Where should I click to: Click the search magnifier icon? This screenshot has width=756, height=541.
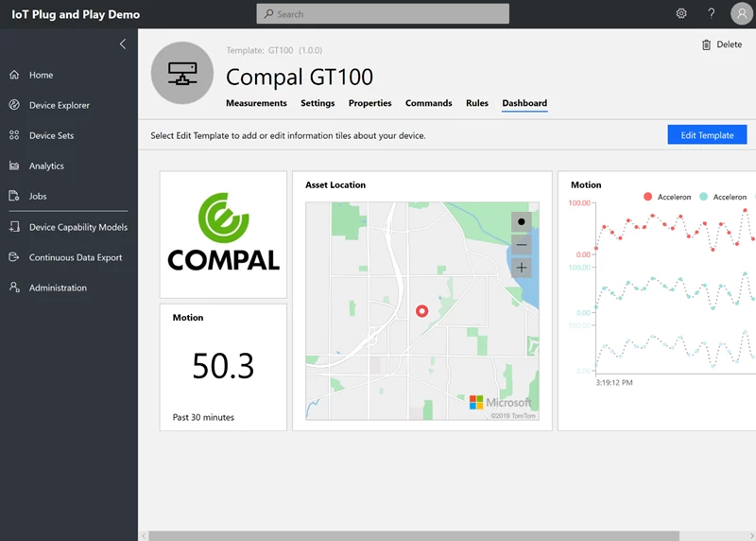point(269,14)
